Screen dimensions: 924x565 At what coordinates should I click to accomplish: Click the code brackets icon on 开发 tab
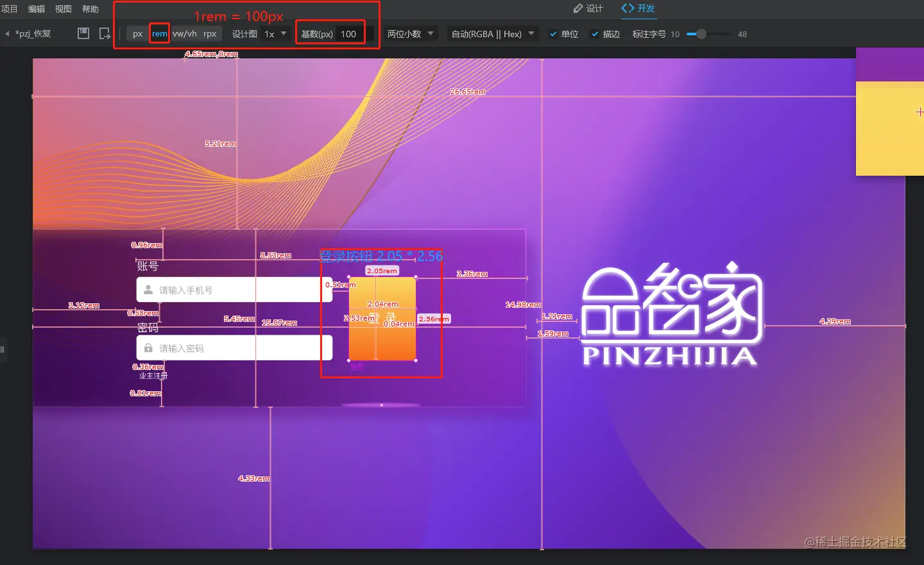(628, 8)
